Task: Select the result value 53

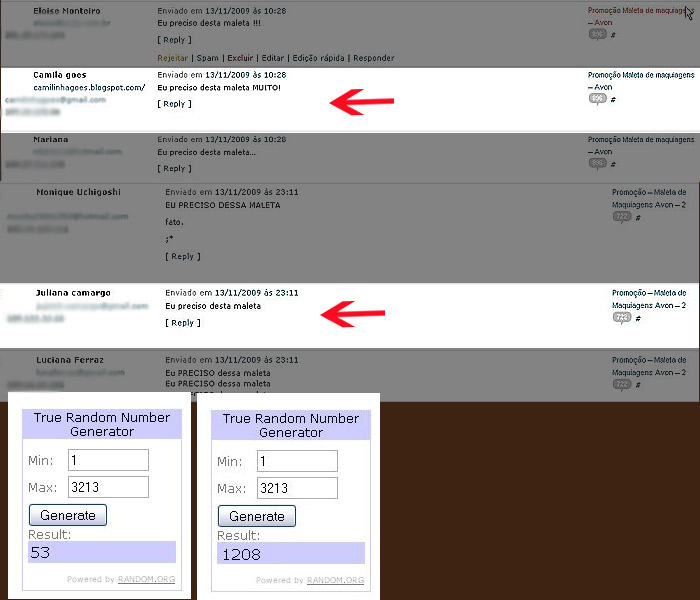Action: click(x=40, y=553)
